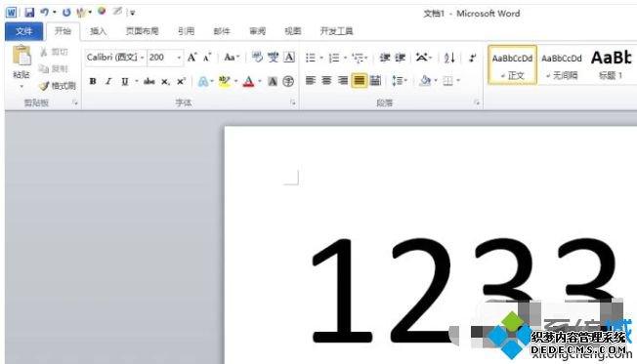Open the font size dropdown arrow
The height and width of the screenshot is (364, 637).
point(179,58)
